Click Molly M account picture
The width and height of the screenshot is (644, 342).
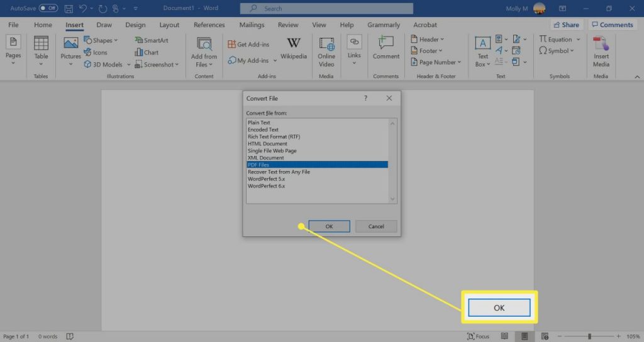pyautogui.click(x=539, y=8)
